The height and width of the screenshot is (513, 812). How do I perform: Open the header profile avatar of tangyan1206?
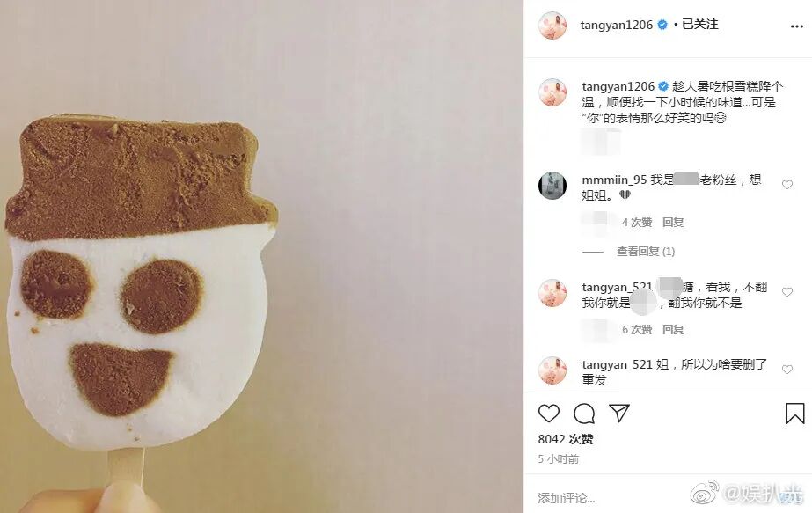(552, 26)
